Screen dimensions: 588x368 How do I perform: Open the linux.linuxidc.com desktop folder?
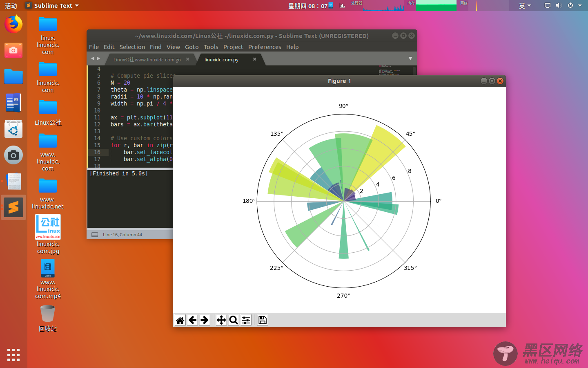[x=48, y=36]
